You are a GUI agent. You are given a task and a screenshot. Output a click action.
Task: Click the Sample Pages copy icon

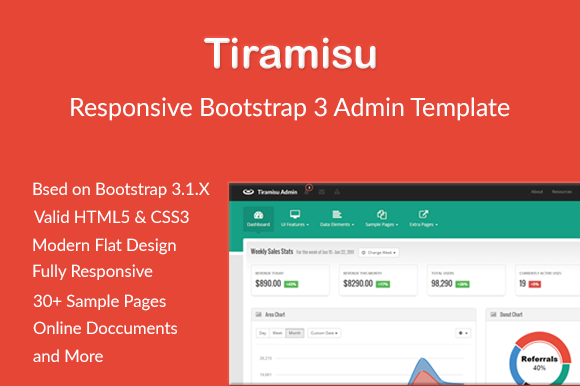coord(382,214)
